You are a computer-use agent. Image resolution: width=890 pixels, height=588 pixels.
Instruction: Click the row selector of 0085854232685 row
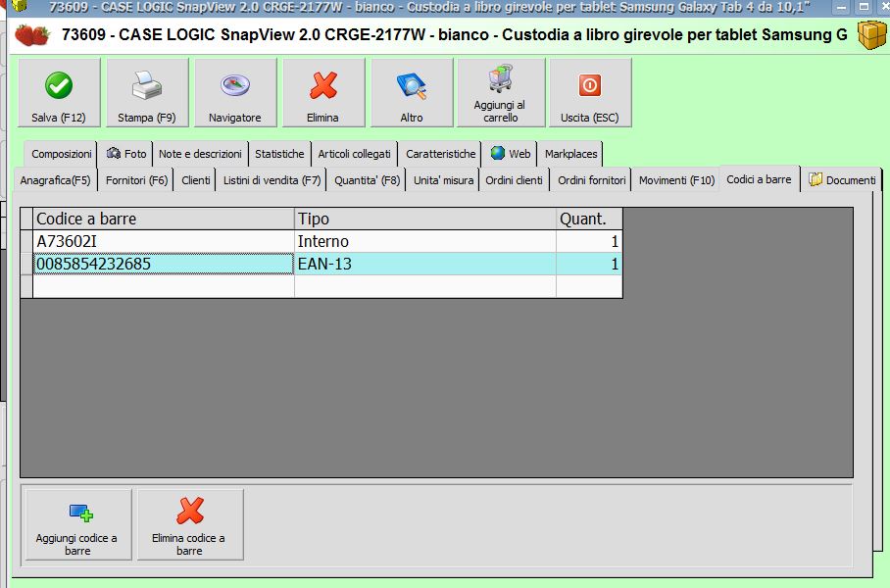pyautogui.click(x=26, y=264)
